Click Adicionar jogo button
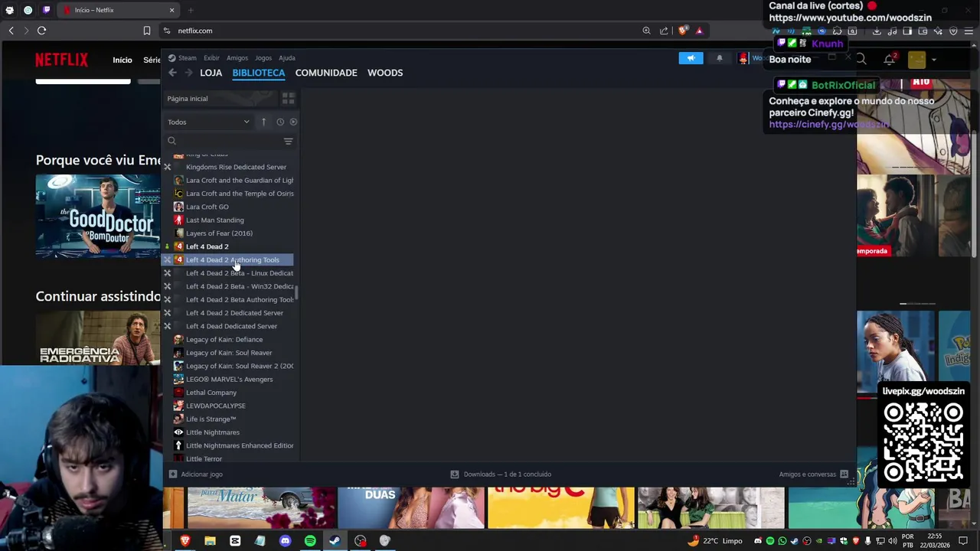 (x=196, y=474)
